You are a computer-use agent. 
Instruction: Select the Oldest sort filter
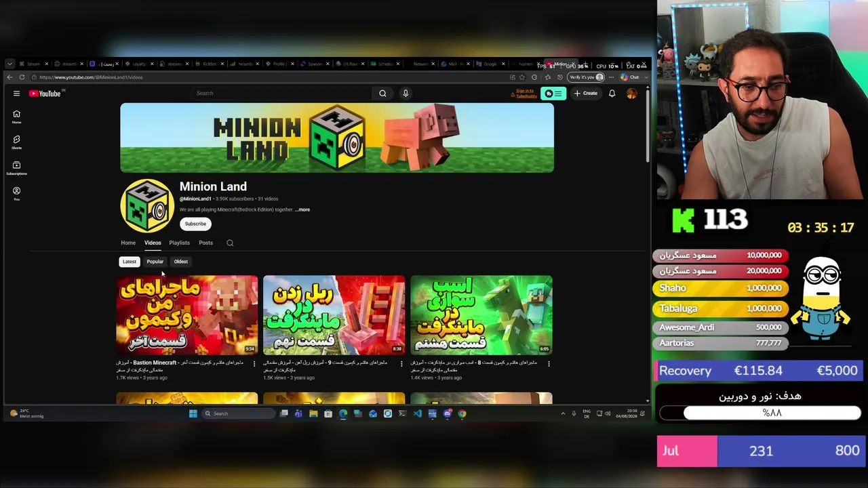[x=181, y=262]
